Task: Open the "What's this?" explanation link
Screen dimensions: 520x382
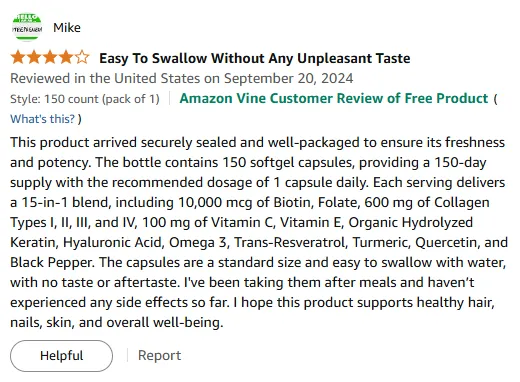Action: [x=42, y=119]
